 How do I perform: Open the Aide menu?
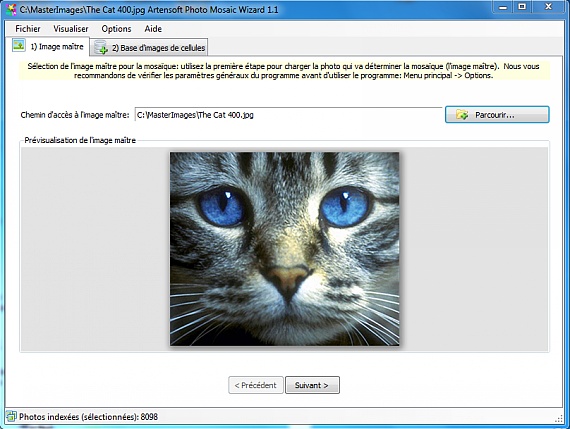pos(153,29)
